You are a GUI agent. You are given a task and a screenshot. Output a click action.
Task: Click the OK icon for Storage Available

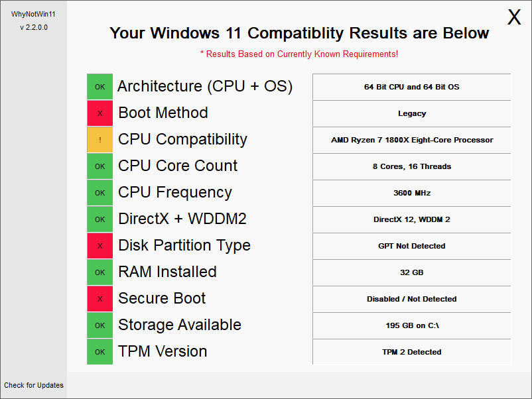(x=100, y=325)
